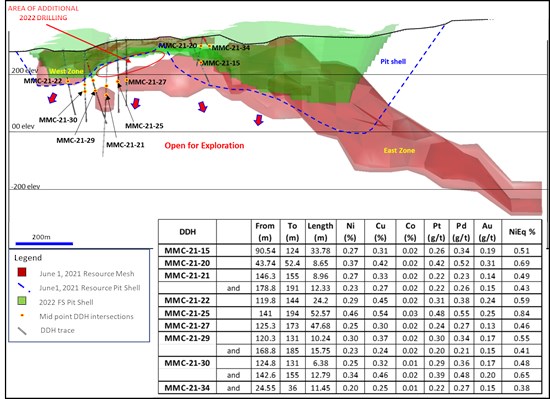Screen dimensions: 550x399
Task: Click the MMC-21-20 label on the cross-section
Action: click(178, 46)
